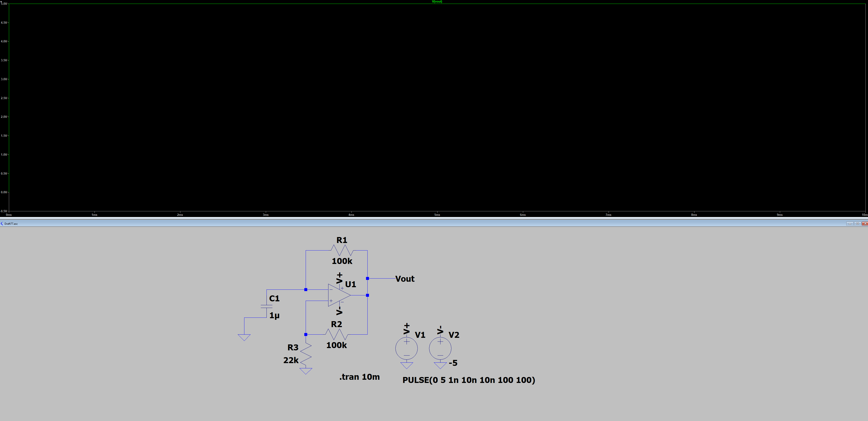Click the 2.5V vertical axis label
The width and height of the screenshot is (868, 421).
point(4,98)
